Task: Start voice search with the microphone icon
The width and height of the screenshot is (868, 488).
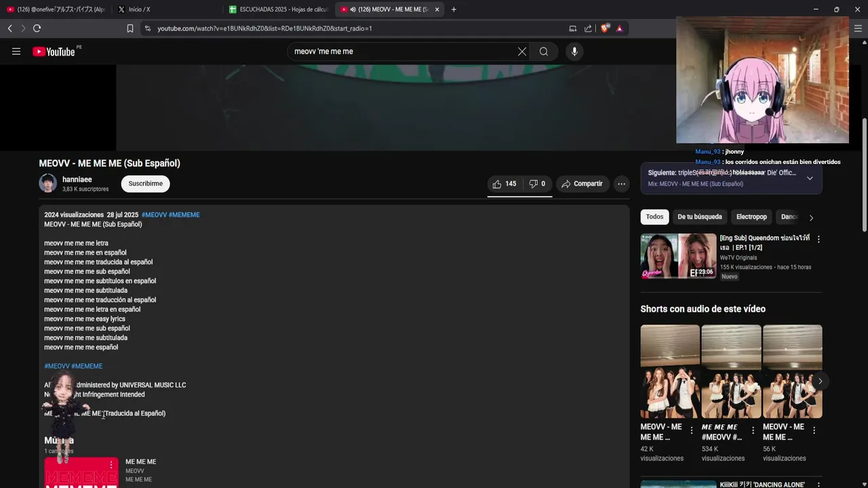Action: click(x=574, y=52)
